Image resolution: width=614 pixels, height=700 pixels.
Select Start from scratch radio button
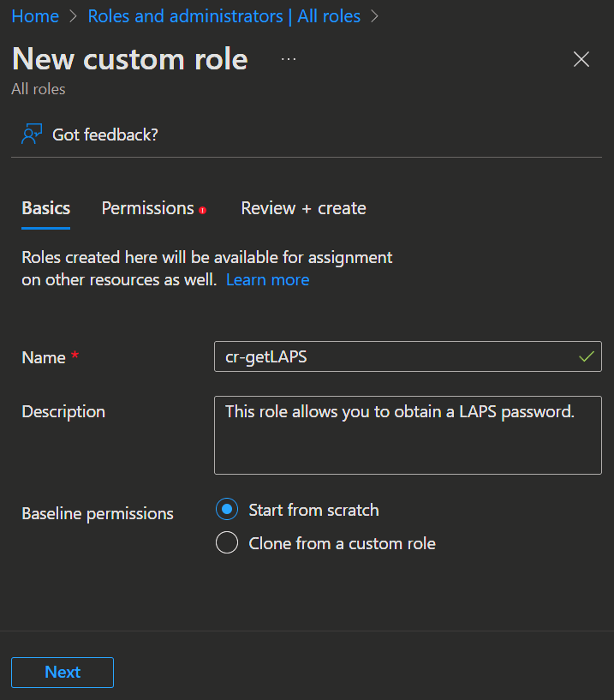click(x=227, y=510)
